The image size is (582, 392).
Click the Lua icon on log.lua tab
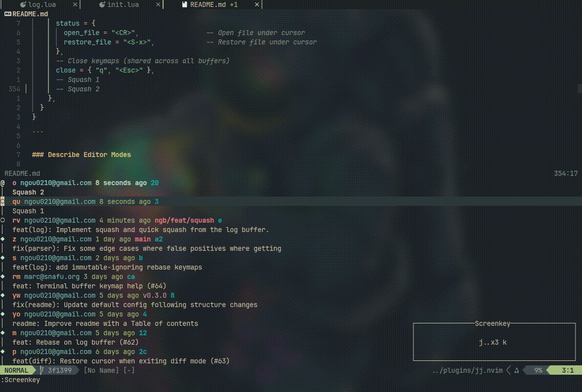tap(23, 4)
